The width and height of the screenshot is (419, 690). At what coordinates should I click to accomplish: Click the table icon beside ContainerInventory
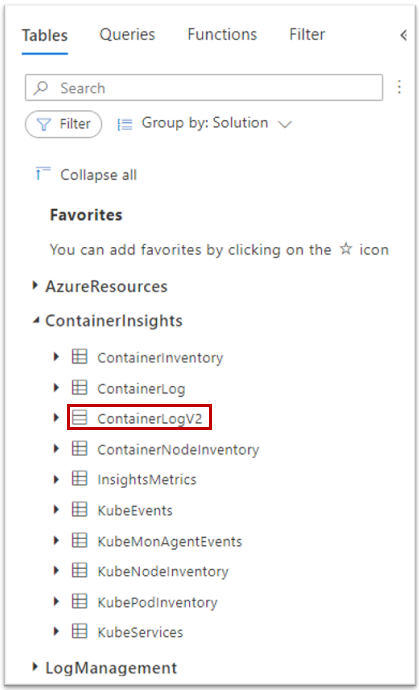(79, 357)
